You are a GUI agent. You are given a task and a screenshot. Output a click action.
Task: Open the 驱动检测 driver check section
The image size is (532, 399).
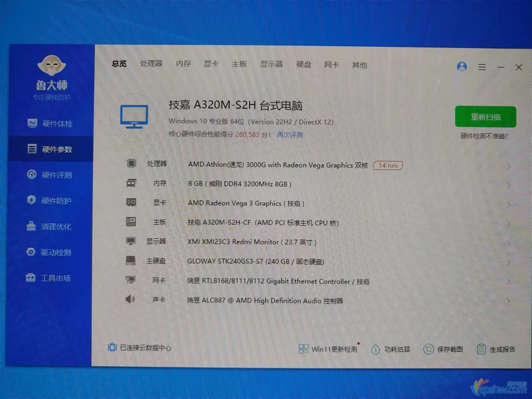pos(48,252)
